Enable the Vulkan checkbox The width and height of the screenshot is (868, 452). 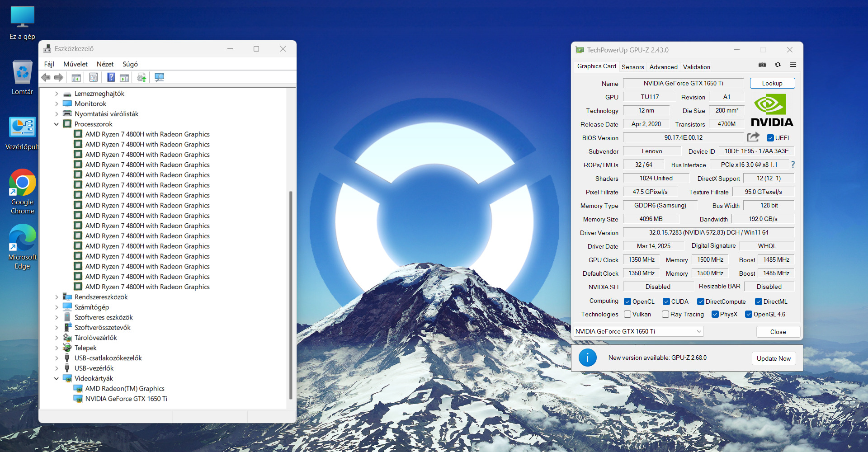(x=627, y=314)
